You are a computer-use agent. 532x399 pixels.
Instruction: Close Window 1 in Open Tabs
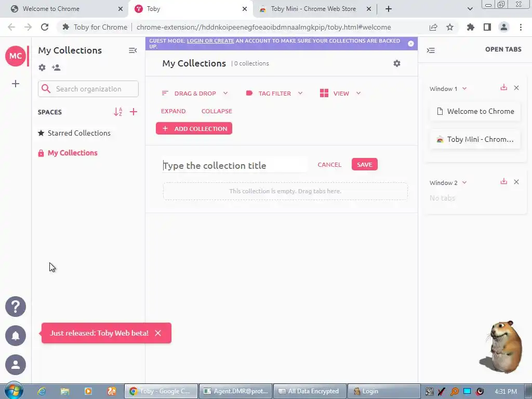[516, 88]
